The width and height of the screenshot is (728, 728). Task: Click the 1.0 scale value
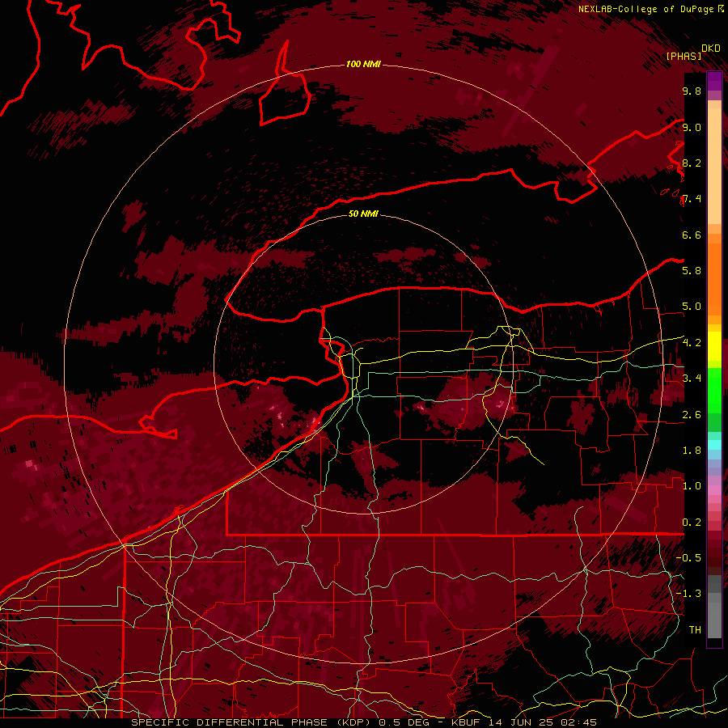692,486
